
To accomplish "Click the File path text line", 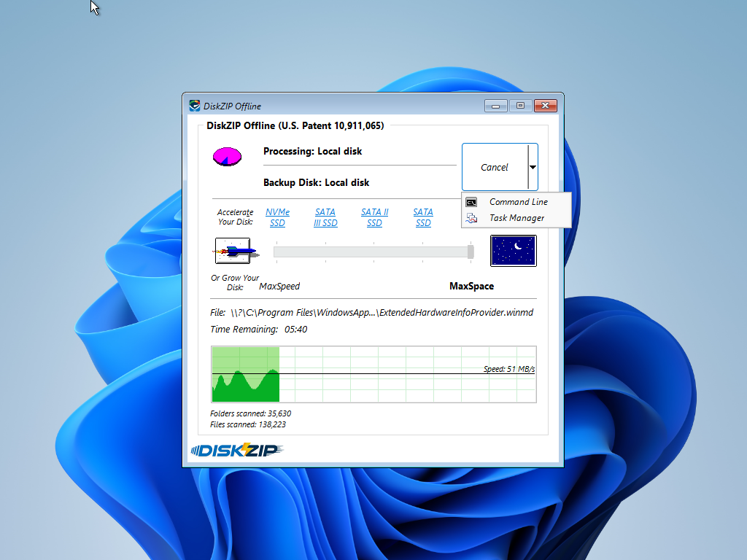I will pyautogui.click(x=371, y=312).
